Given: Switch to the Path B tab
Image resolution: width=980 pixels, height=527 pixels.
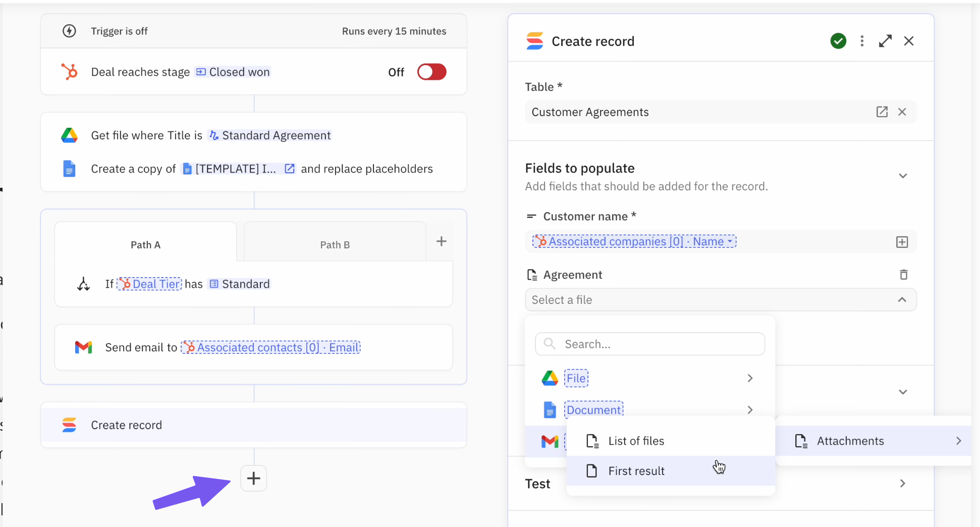Looking at the screenshot, I should tap(335, 245).
